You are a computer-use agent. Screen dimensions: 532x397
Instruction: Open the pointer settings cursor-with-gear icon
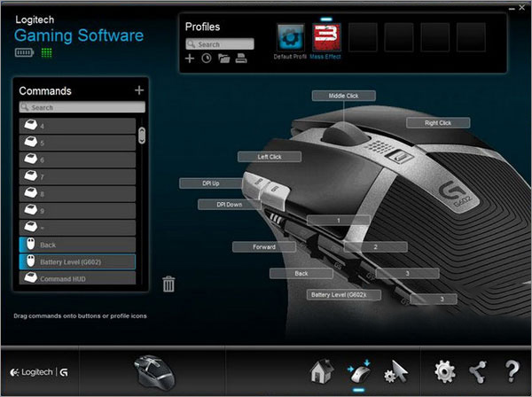pyautogui.click(x=395, y=371)
